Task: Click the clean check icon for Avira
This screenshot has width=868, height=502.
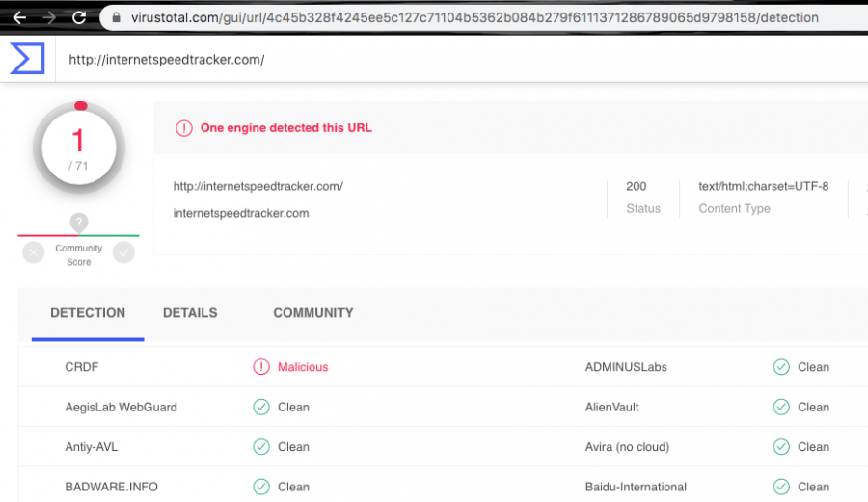Action: (781, 447)
